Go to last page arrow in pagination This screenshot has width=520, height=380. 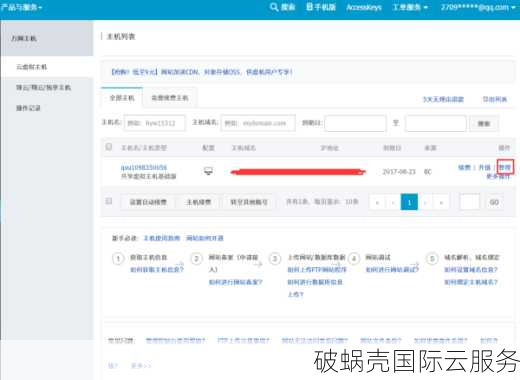[x=441, y=202]
